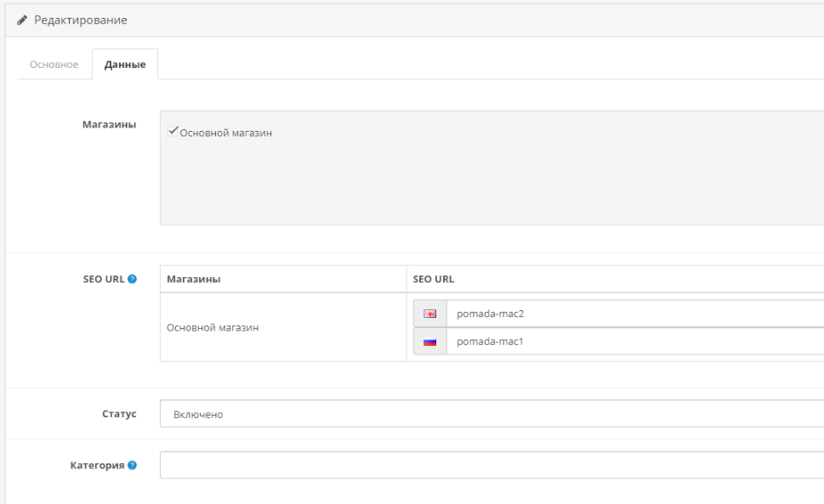Screen dimensions: 824x504
Task: Click the help icon next to SEO URL
Action: (x=133, y=279)
